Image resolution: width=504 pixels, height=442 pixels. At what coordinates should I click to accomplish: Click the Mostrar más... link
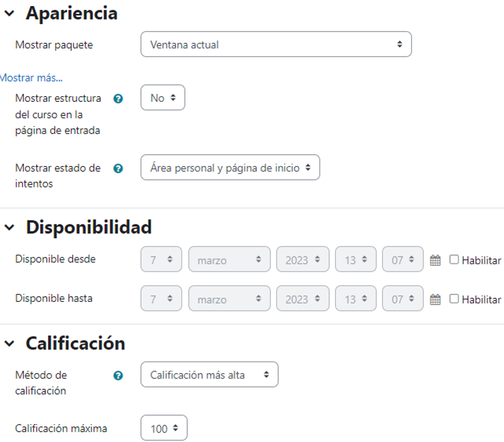coord(31,77)
